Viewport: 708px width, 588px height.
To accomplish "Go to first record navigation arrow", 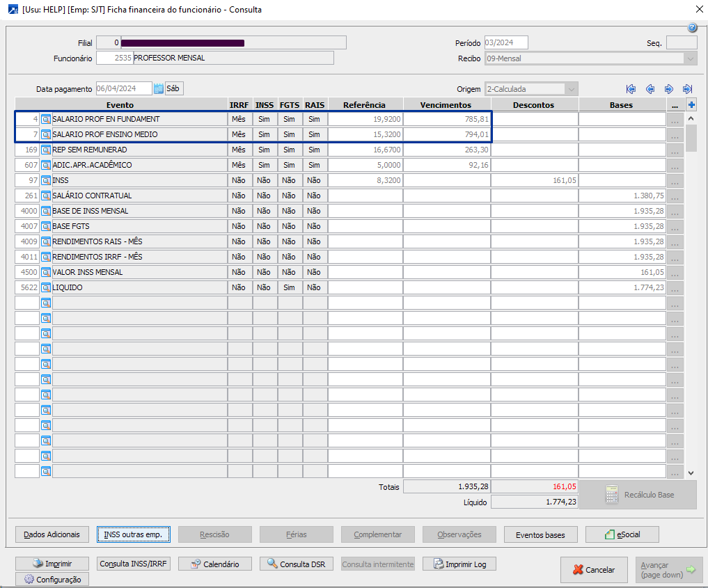I will pyautogui.click(x=631, y=89).
